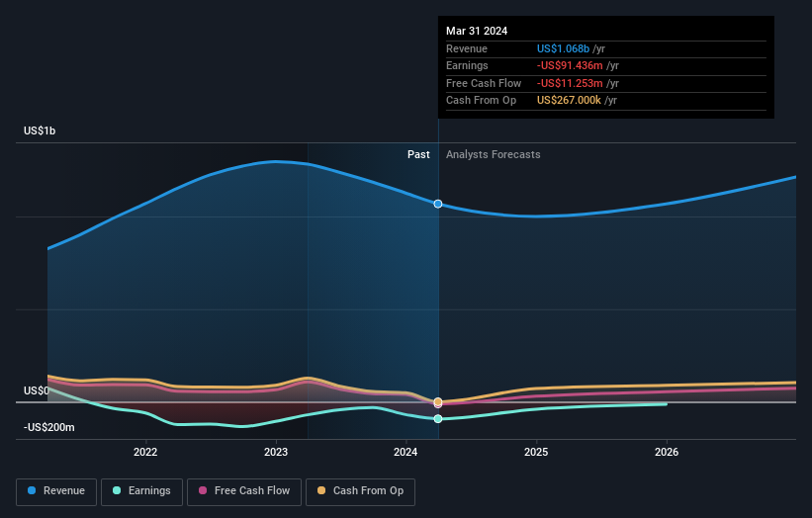Click earnings value -US$91.436m in tooltip
The image size is (812, 518).
[570, 65]
